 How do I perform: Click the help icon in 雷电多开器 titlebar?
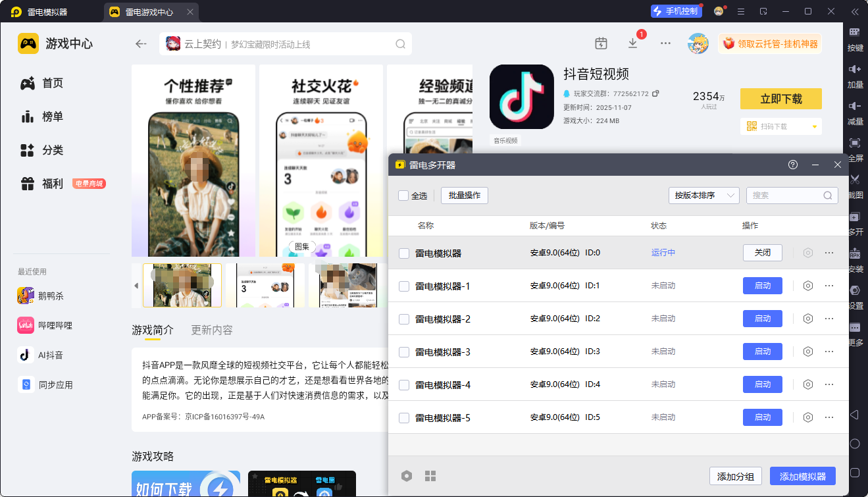pyautogui.click(x=793, y=165)
